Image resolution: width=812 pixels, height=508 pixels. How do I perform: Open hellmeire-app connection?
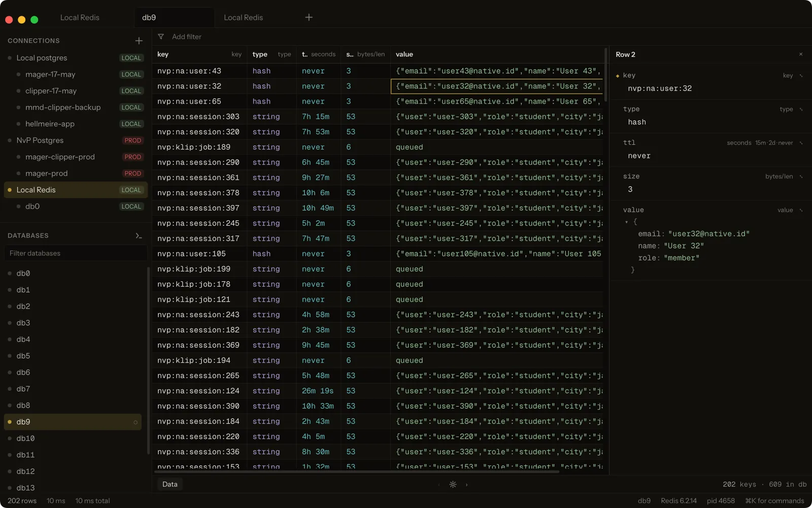(75, 124)
